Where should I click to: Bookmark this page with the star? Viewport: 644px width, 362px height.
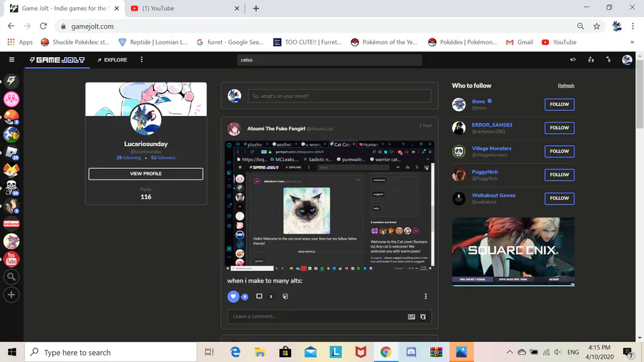point(596,26)
